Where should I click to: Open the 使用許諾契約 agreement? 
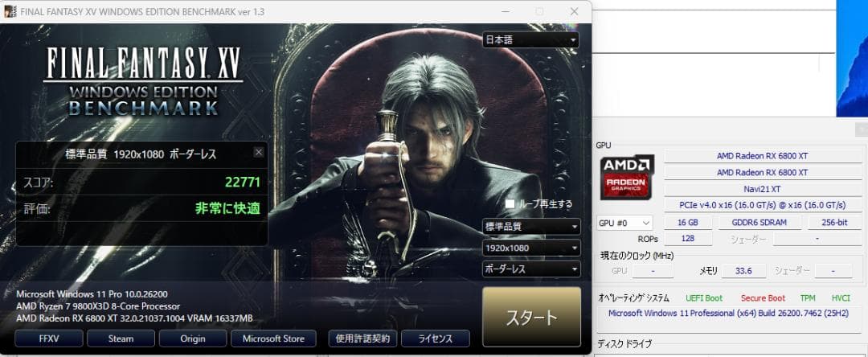(x=362, y=339)
